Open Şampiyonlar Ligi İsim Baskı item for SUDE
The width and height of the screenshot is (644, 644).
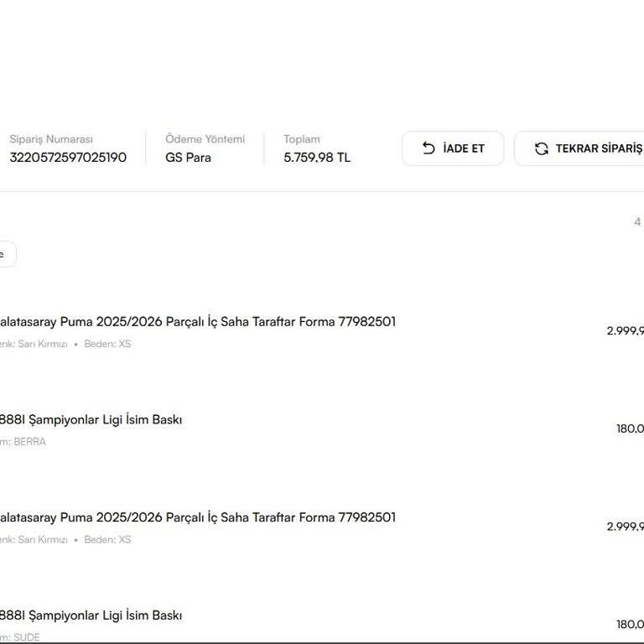pyautogui.click(x=91, y=615)
